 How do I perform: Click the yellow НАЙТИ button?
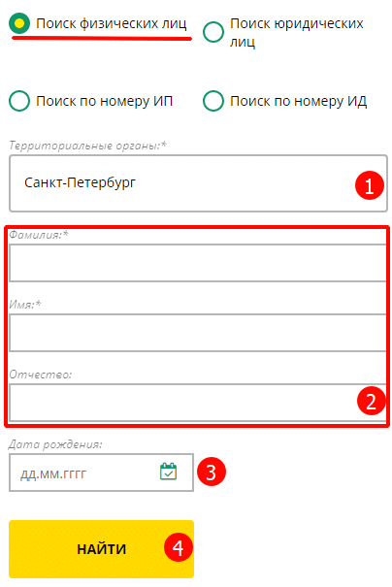(x=102, y=549)
